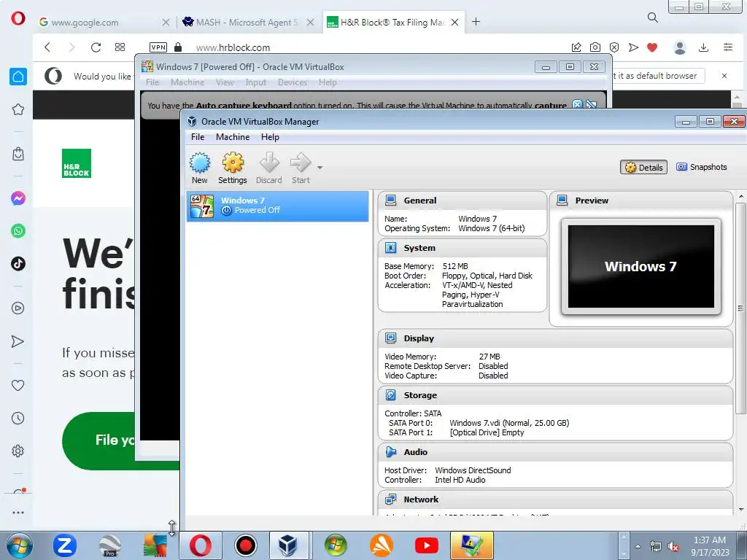Close the default browser prompt bar

(724, 76)
